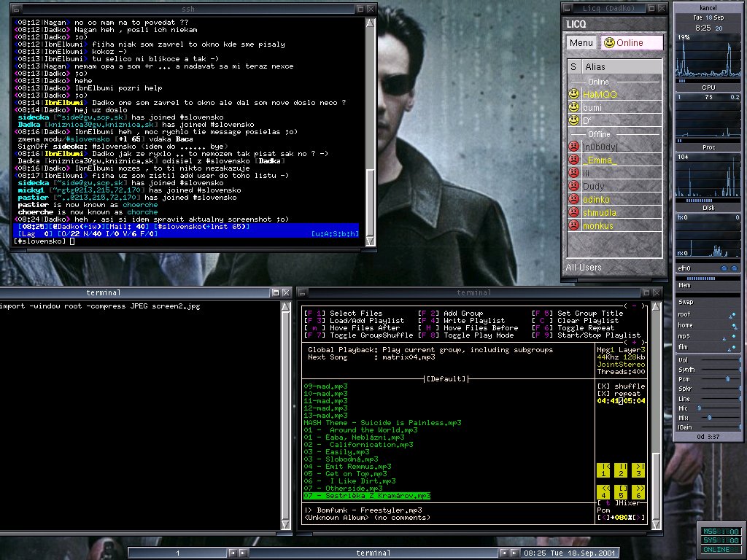Click the offline red face beside _Emma_

click(x=574, y=160)
